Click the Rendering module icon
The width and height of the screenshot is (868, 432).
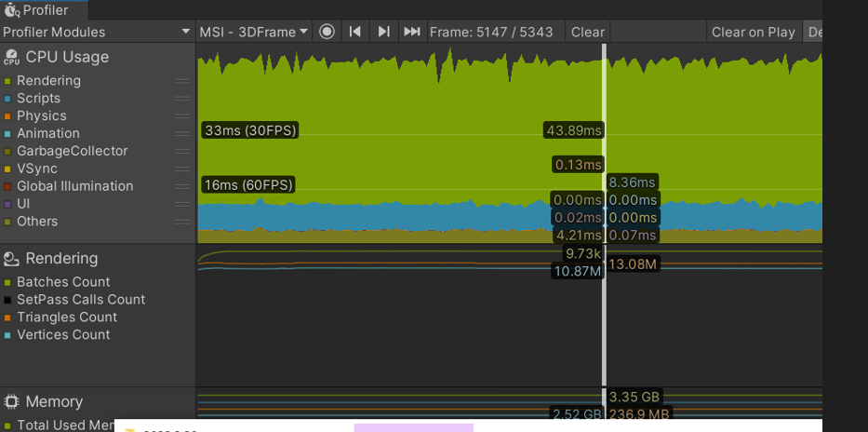[x=11, y=259]
